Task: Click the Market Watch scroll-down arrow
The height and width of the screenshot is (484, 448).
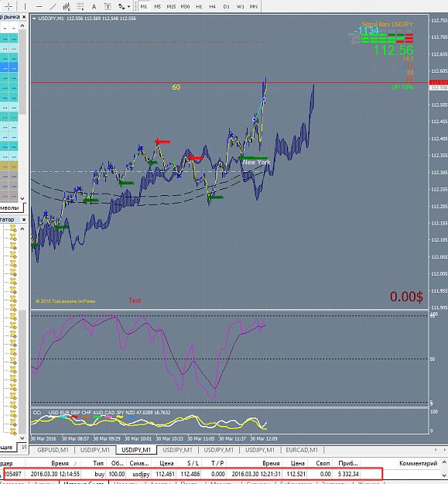Action: click(22, 198)
